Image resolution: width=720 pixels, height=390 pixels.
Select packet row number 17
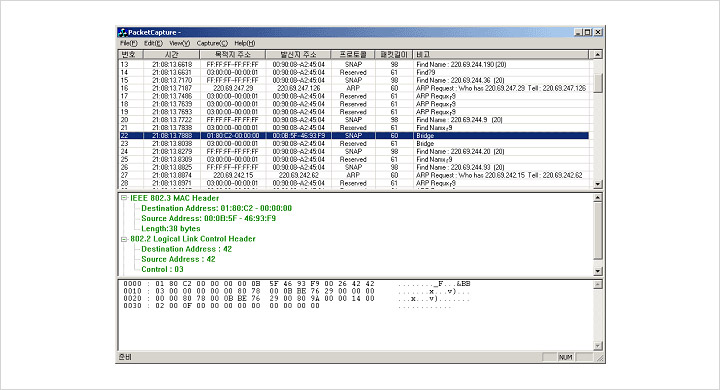pyautogui.click(x=354, y=96)
